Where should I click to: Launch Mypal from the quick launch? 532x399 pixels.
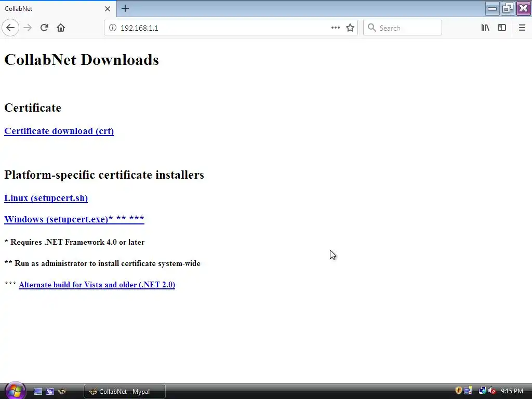pos(62,392)
